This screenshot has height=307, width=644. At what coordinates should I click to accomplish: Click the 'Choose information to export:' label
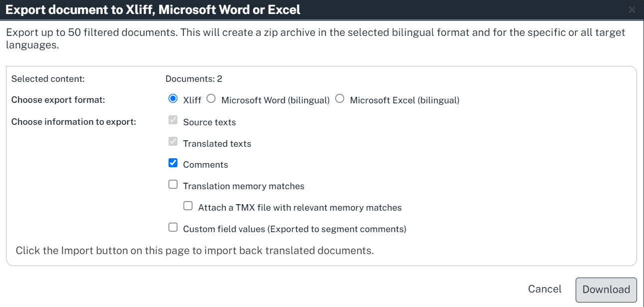(x=73, y=122)
